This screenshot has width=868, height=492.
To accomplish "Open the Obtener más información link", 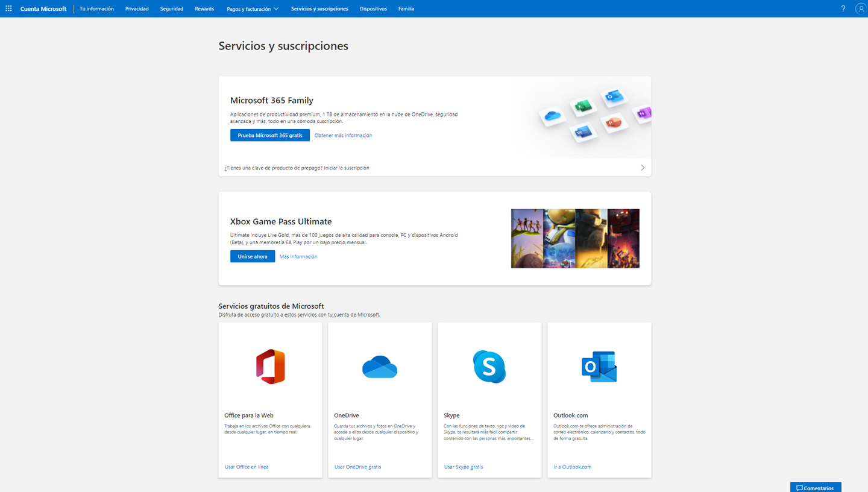I will (x=343, y=136).
